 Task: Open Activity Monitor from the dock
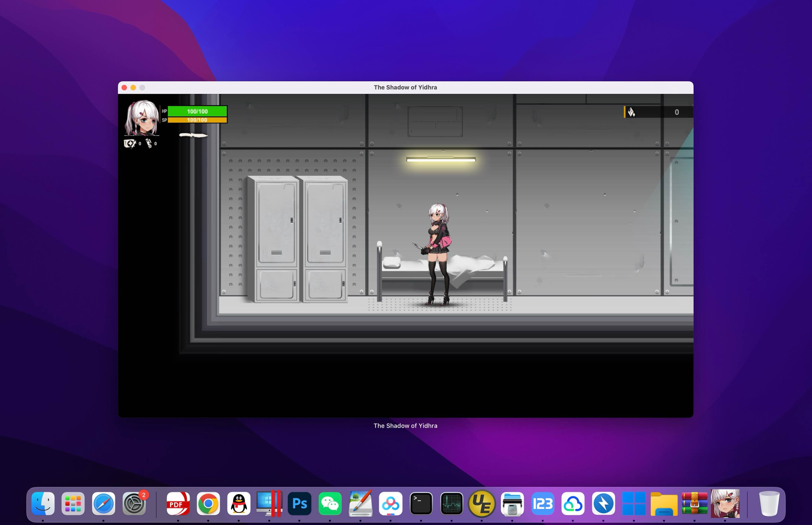452,503
